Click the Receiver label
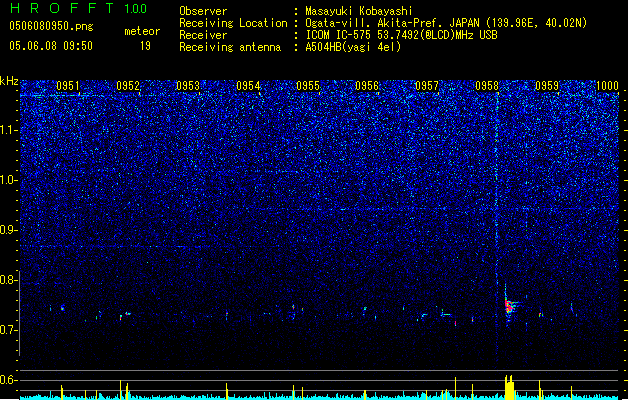 (x=203, y=35)
